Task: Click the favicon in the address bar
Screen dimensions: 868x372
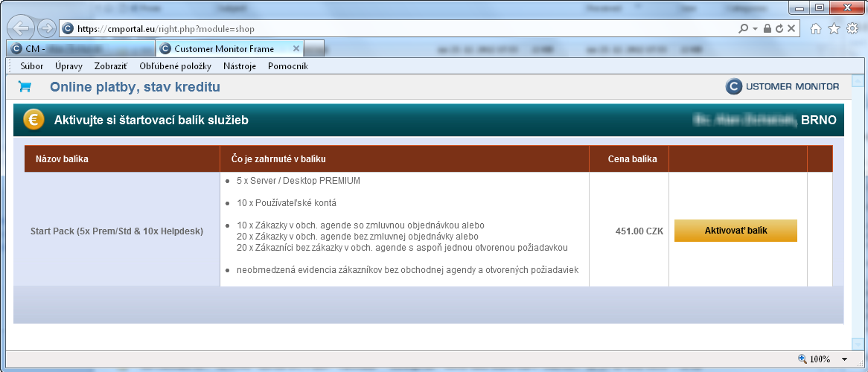Action: [x=68, y=29]
